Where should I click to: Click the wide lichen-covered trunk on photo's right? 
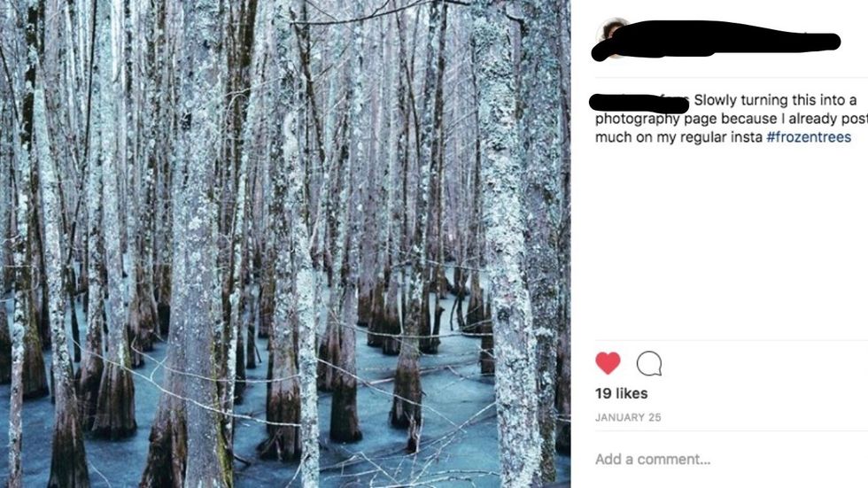[x=503, y=266]
